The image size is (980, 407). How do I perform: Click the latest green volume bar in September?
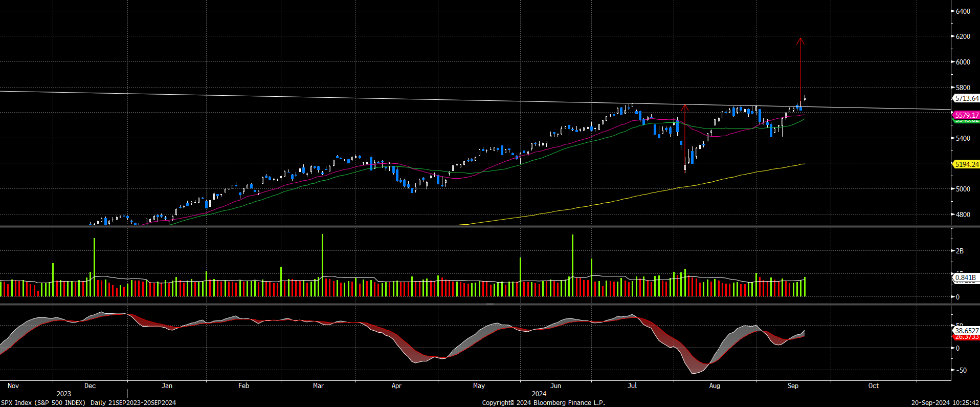pyautogui.click(x=805, y=287)
